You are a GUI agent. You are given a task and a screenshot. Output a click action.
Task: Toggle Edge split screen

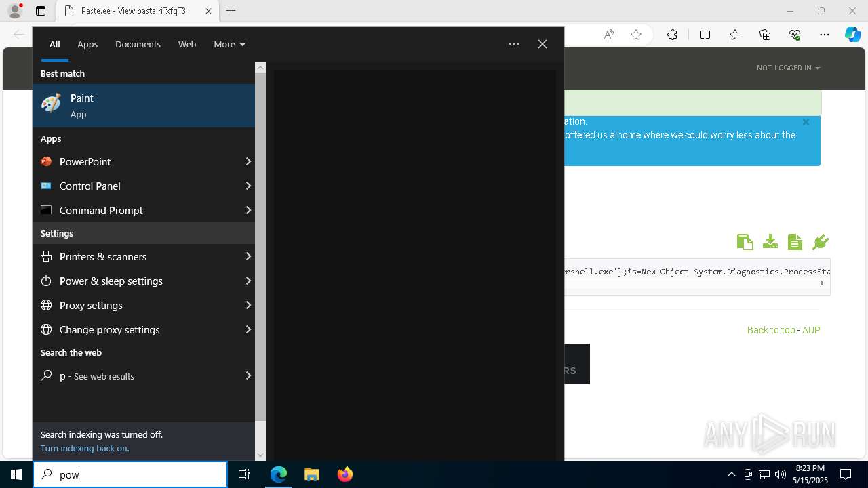click(705, 35)
